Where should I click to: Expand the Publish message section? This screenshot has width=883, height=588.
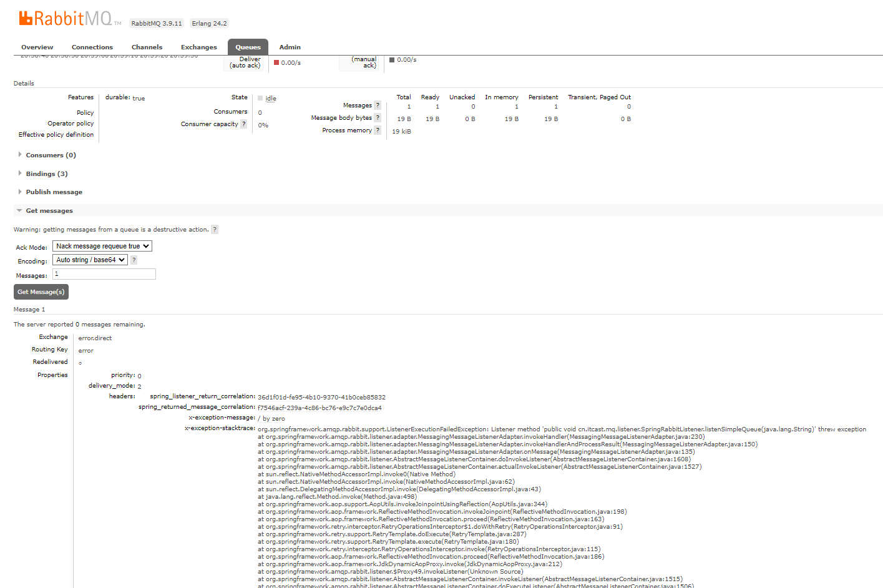click(54, 192)
